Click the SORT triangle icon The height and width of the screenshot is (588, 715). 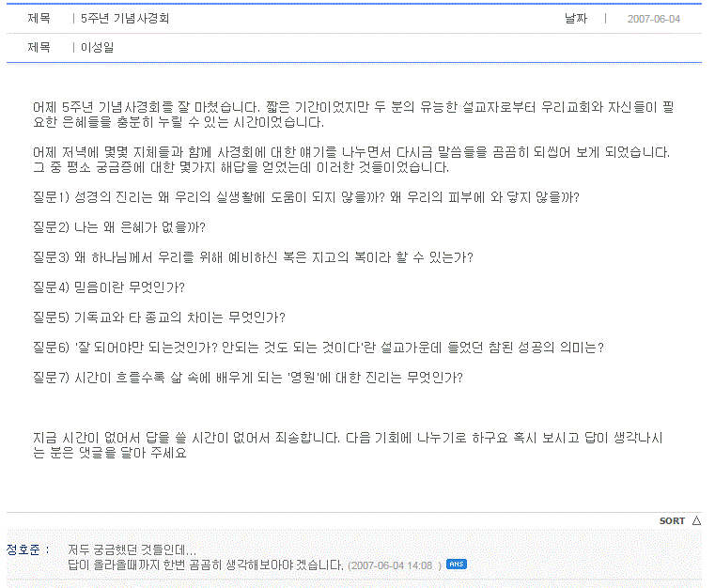coord(696,520)
